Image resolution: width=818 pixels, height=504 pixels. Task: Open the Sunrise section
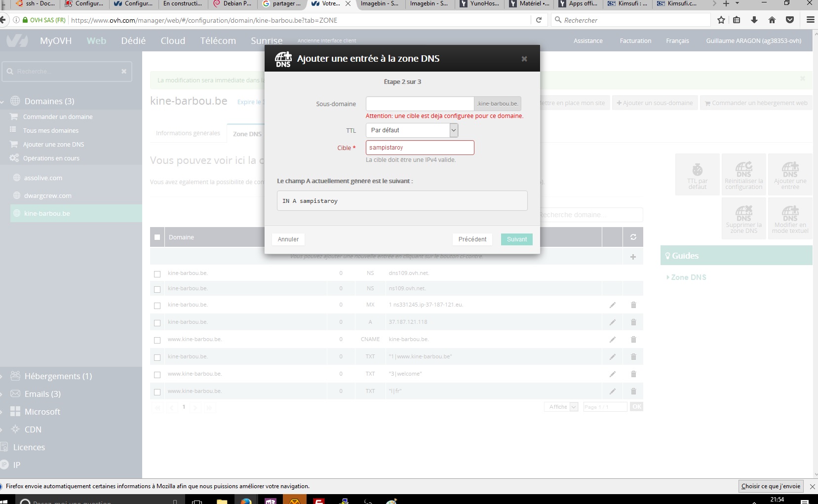[x=267, y=41]
